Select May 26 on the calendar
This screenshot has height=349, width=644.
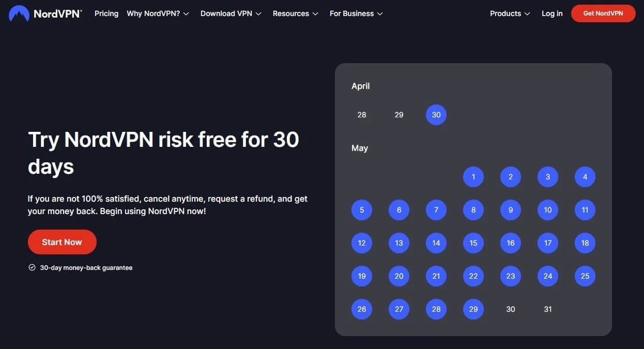(361, 309)
